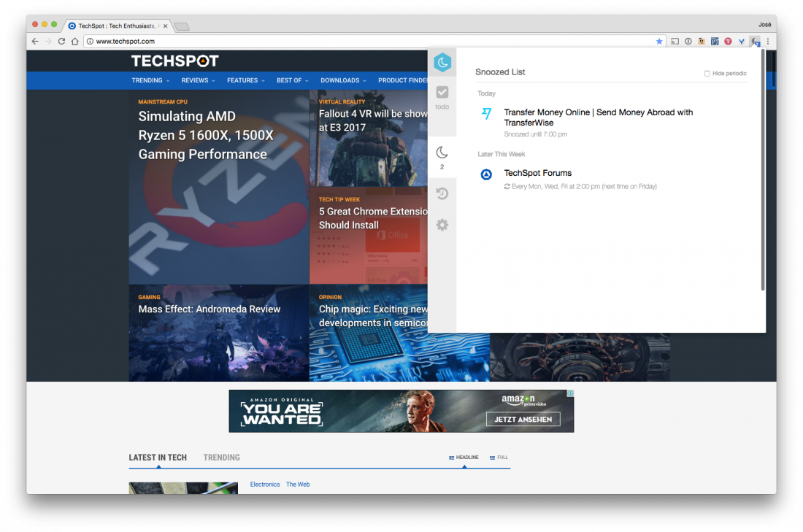Expand the Trending dropdown menu
Image resolution: width=803 pixels, height=532 pixels.
pos(150,80)
